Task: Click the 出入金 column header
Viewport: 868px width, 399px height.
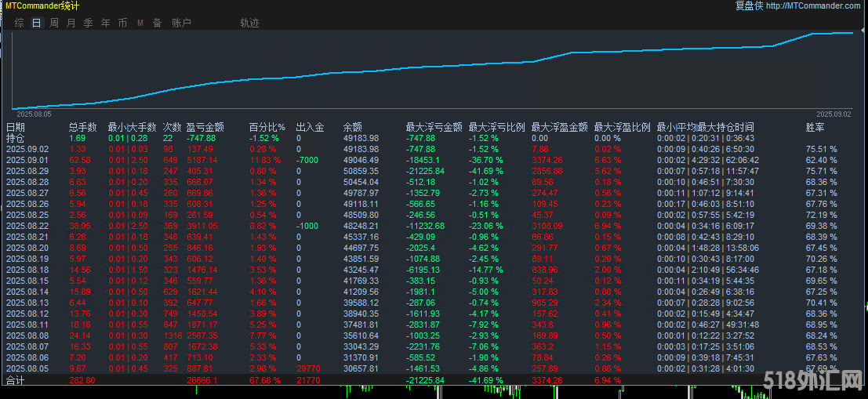Action: tap(310, 127)
